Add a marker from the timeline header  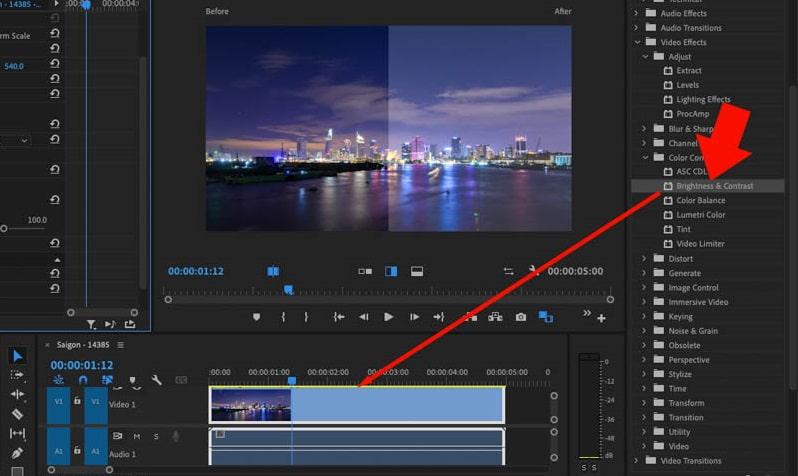[132, 380]
